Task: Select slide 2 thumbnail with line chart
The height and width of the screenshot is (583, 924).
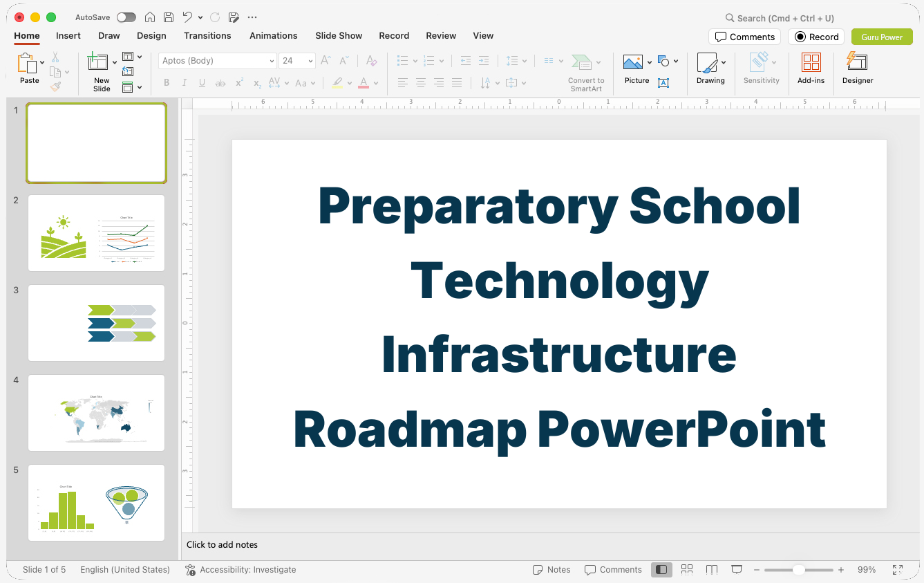Action: pyautogui.click(x=97, y=233)
